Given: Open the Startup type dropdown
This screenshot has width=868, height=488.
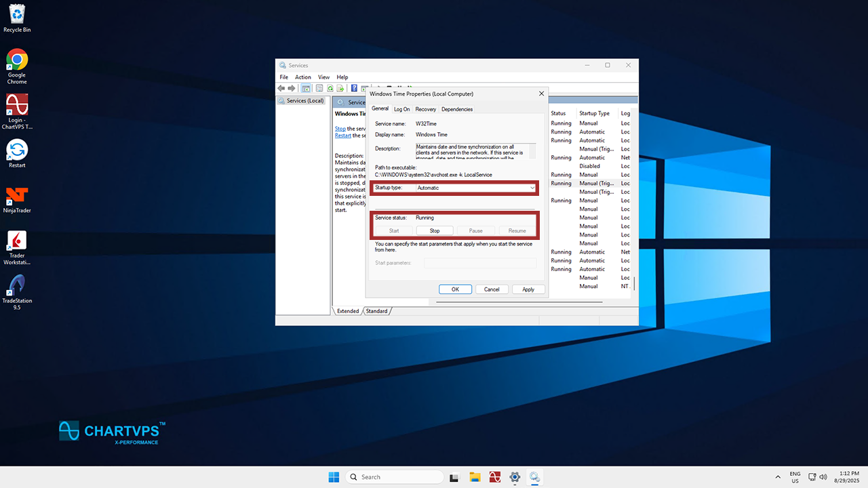Looking at the screenshot, I should coord(475,188).
